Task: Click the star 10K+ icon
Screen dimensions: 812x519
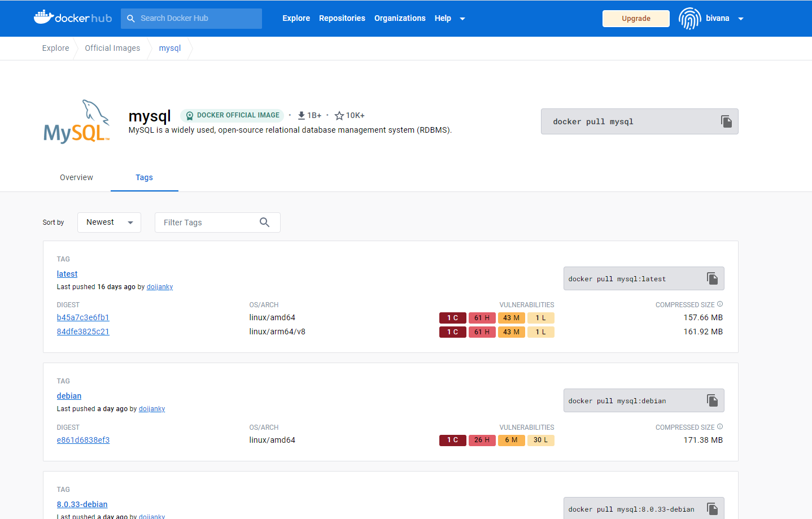Action: tap(339, 115)
